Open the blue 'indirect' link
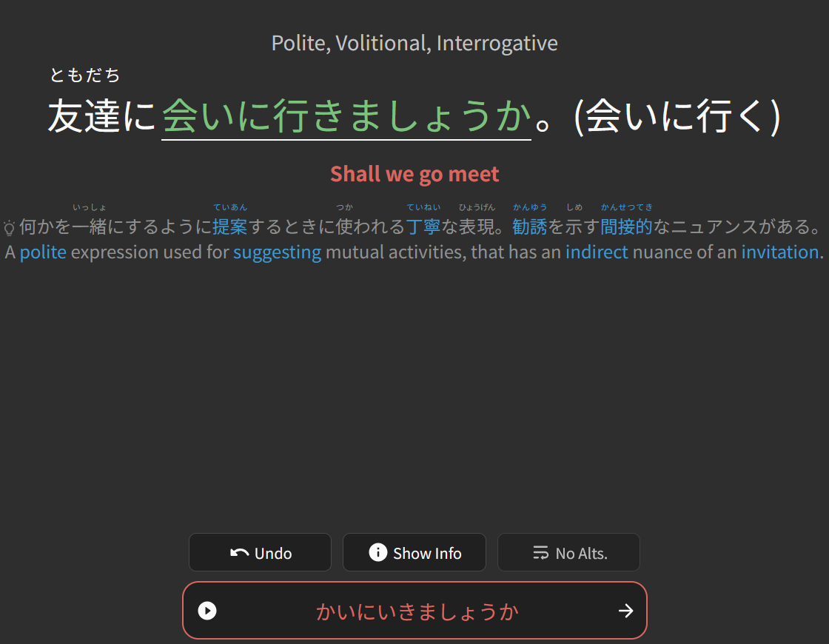 tap(597, 252)
